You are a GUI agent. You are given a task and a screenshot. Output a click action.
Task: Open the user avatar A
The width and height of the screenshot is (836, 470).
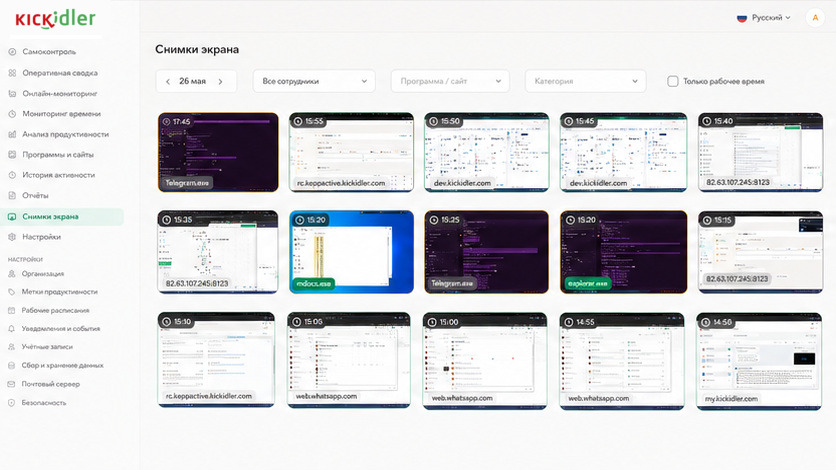[815, 18]
